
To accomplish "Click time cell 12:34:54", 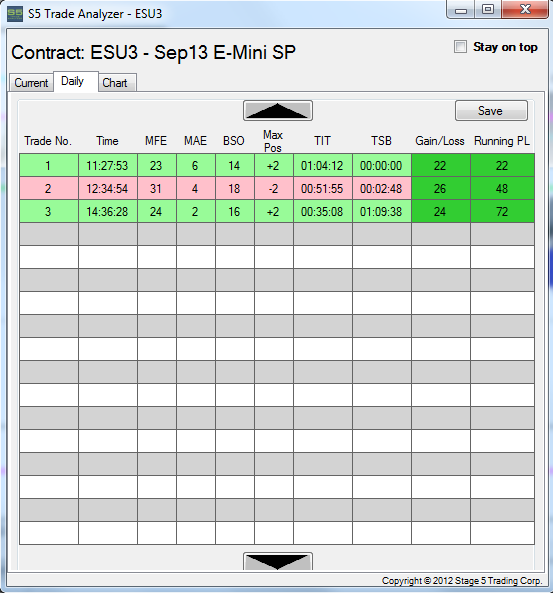I will coord(108,188).
